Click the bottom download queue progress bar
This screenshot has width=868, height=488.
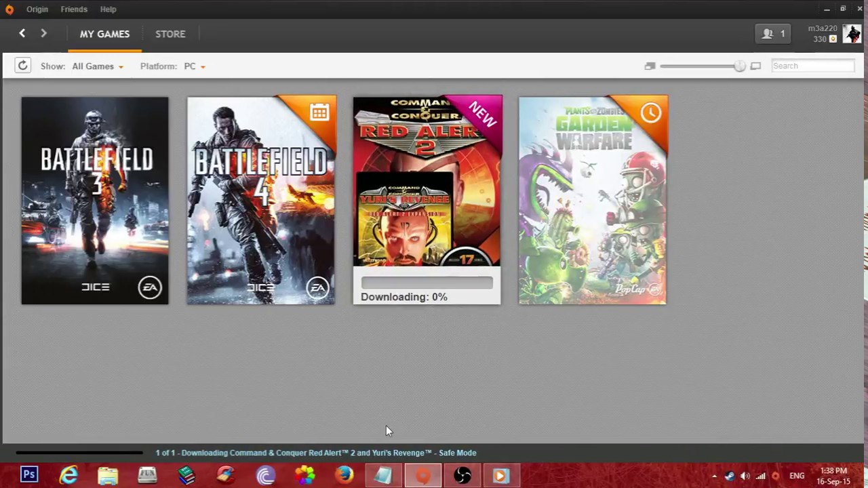click(x=79, y=453)
